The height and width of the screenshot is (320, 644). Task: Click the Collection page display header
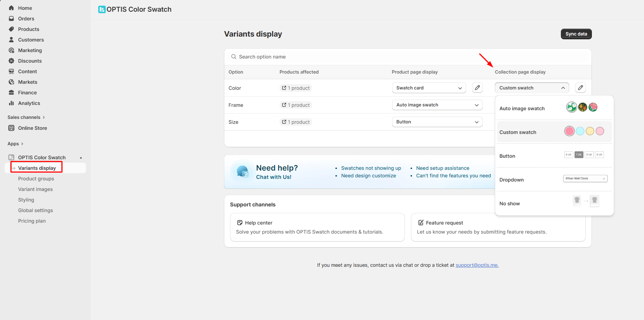coord(520,72)
